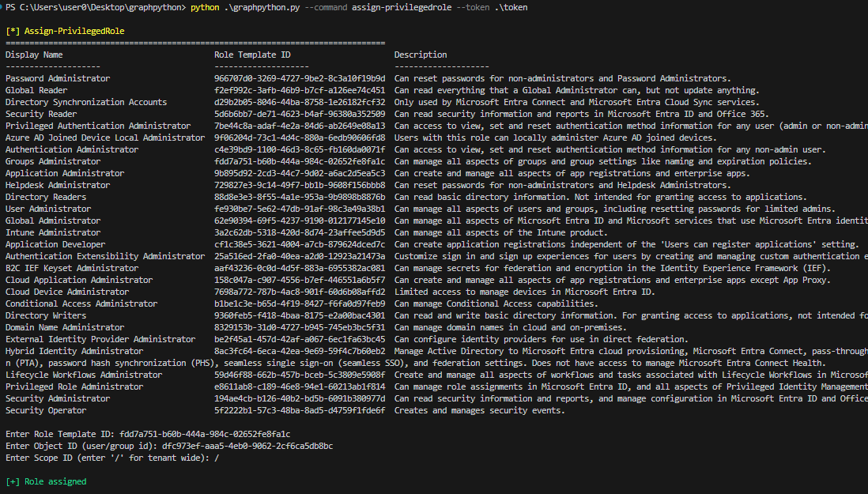Click the Hybrid Identity Administrator role name
Screen dimensions: 868x494
point(74,351)
